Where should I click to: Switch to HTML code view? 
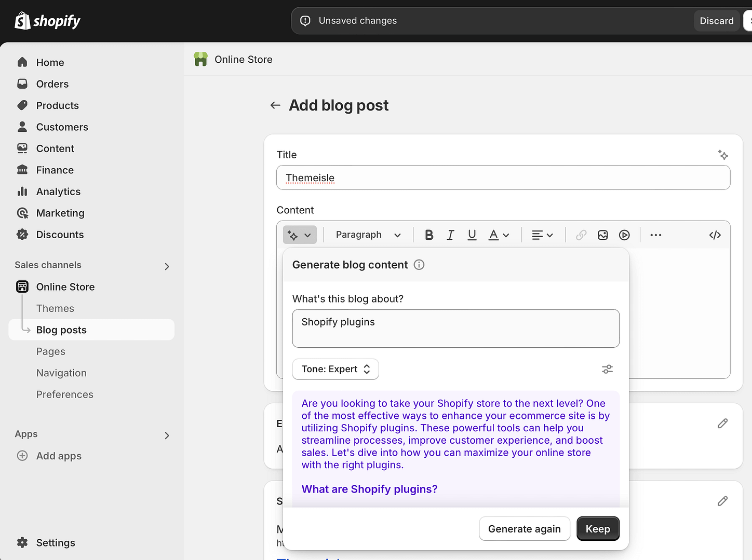click(715, 235)
